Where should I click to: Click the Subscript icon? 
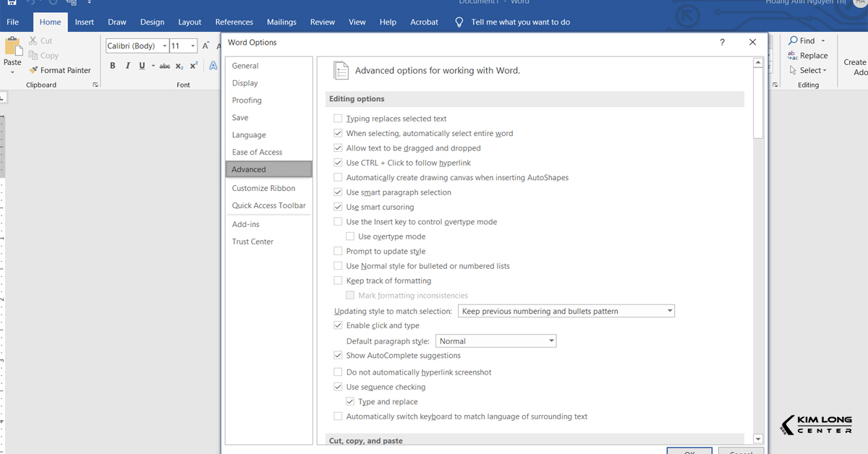179,66
